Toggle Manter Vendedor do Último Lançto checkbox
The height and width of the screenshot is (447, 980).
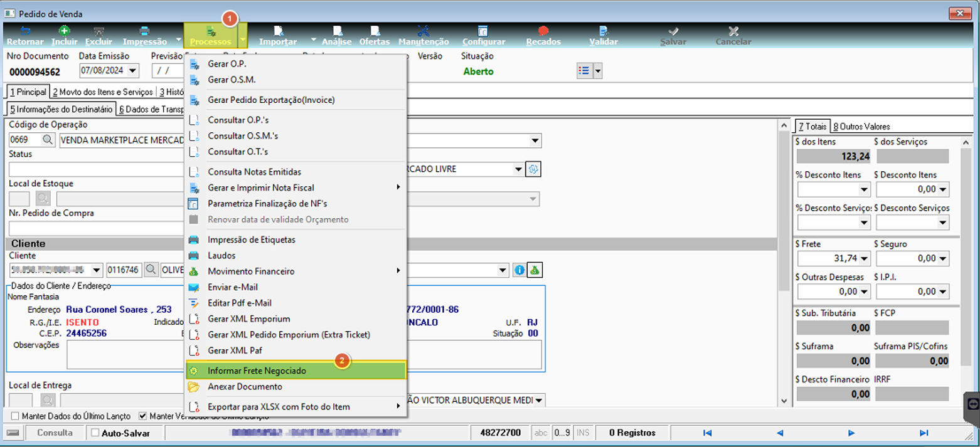coord(142,416)
